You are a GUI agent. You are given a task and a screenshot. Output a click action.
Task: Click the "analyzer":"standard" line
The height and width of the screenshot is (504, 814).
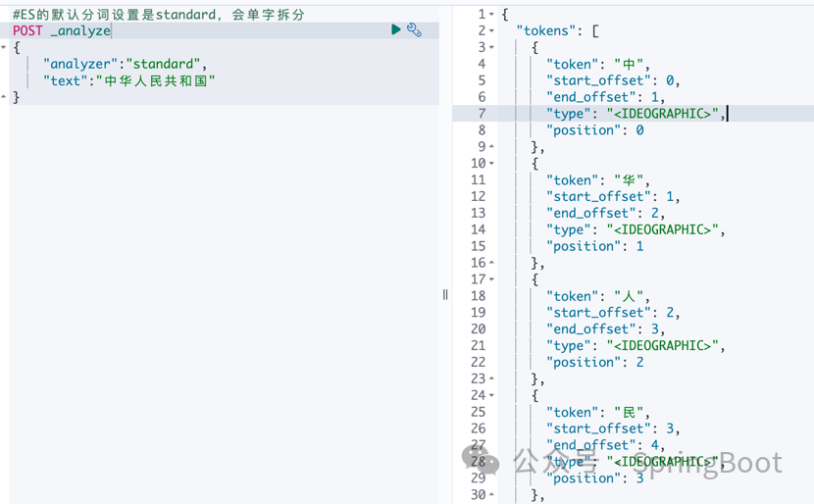(126, 64)
